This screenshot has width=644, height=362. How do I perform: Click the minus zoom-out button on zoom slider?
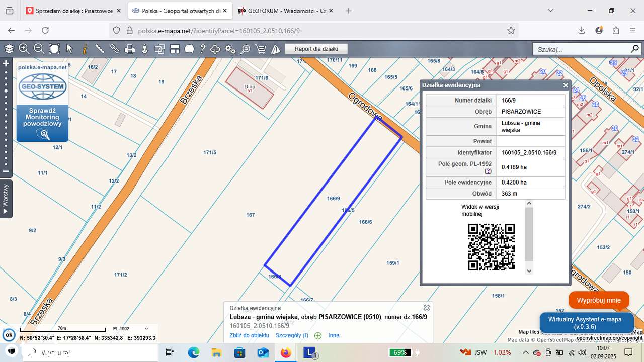coord(6,171)
